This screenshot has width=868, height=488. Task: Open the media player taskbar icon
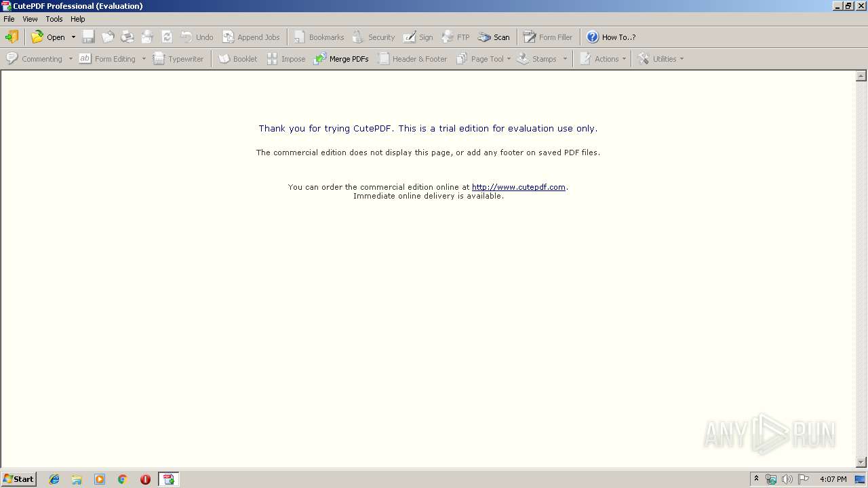click(x=100, y=479)
